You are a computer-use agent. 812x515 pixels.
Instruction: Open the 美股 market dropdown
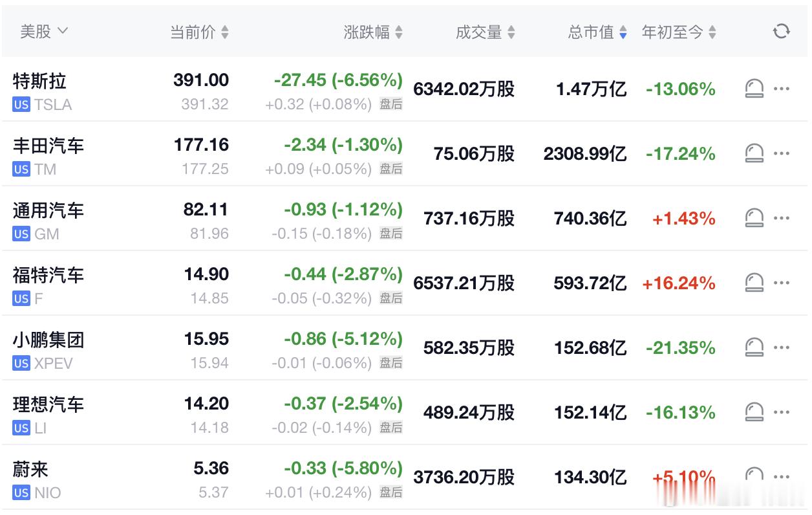point(44,32)
